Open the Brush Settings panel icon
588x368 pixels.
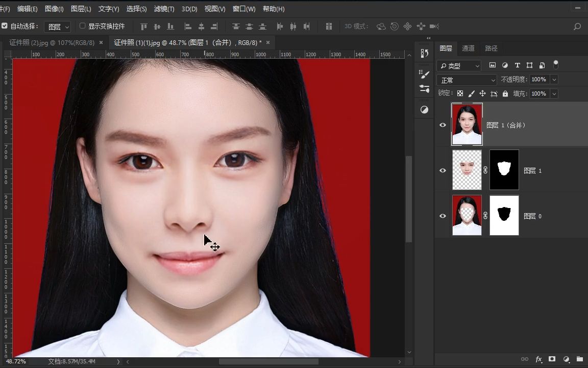pos(425,88)
